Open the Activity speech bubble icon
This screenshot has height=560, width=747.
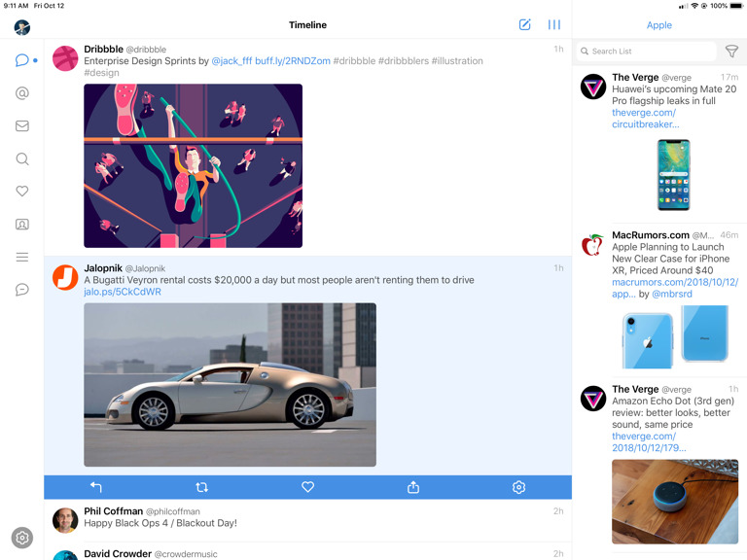point(22,290)
